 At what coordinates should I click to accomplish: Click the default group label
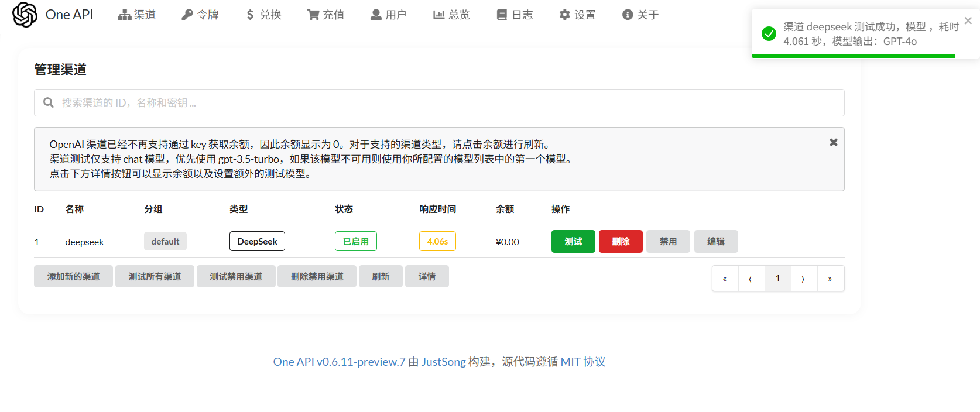[165, 241]
